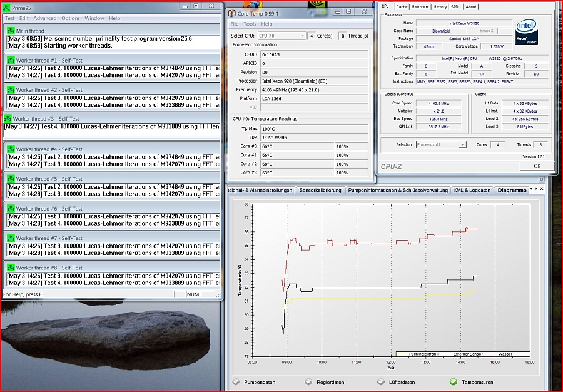The image size is (563, 392).
Task: Switch to the Mainboard tab in CPU-Z
Action: (x=420, y=7)
